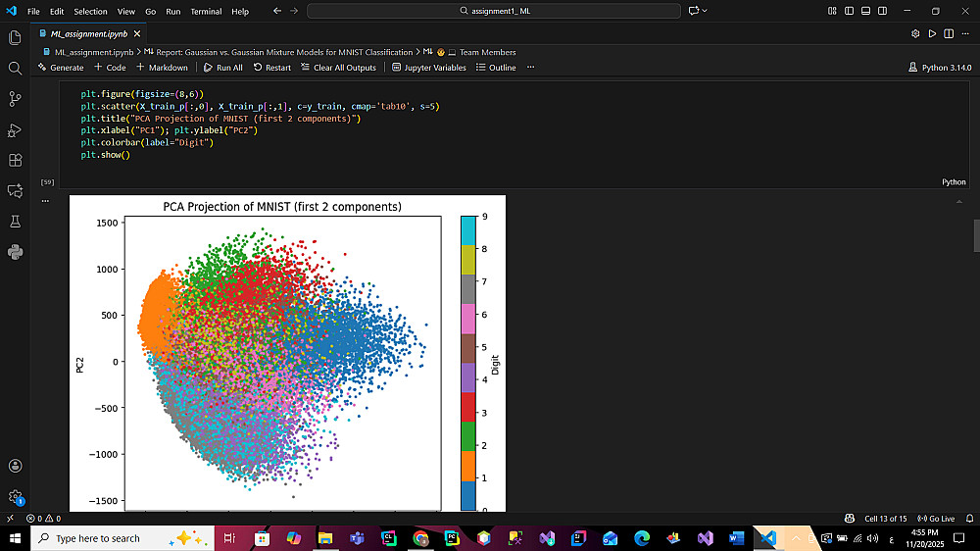Open the Testing flask view

(15, 222)
